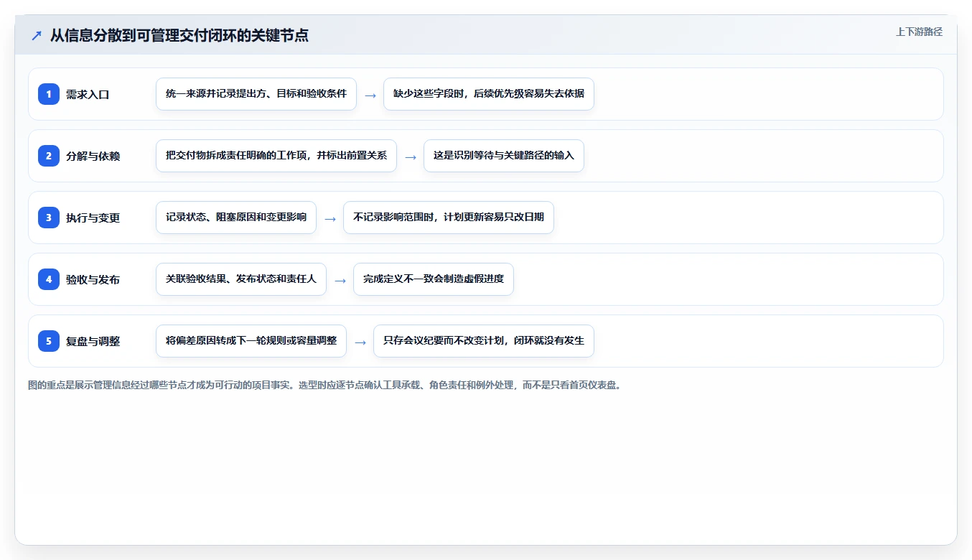Select step number badge 3
This screenshot has width=972, height=560.
49,218
